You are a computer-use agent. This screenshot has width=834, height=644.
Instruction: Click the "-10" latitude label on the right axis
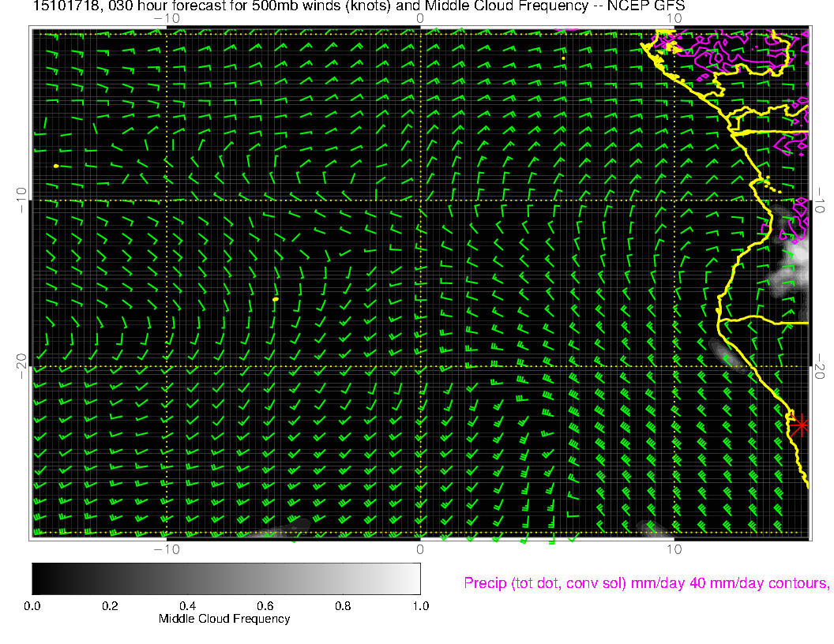[821, 200]
